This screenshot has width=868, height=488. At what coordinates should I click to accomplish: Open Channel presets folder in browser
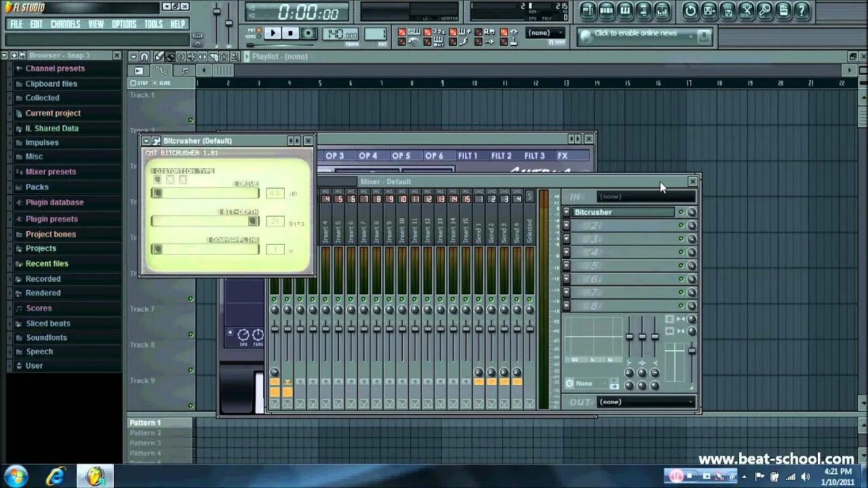tap(55, 68)
